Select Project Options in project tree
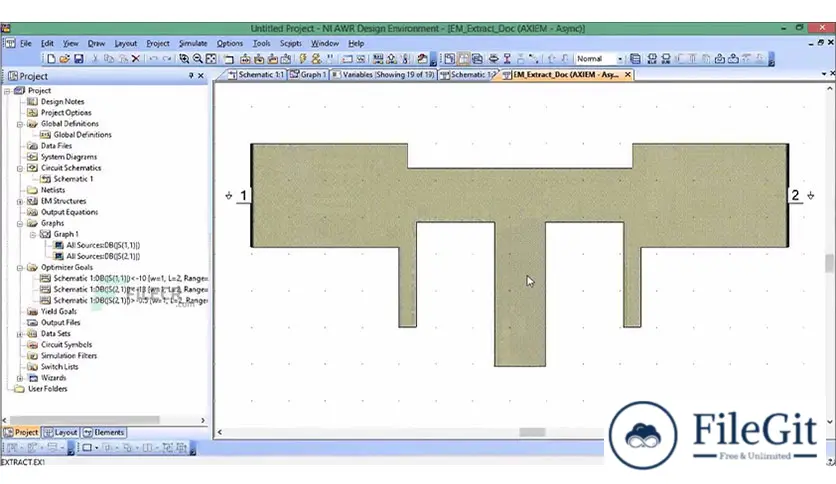This screenshot has width=836, height=484. click(66, 112)
